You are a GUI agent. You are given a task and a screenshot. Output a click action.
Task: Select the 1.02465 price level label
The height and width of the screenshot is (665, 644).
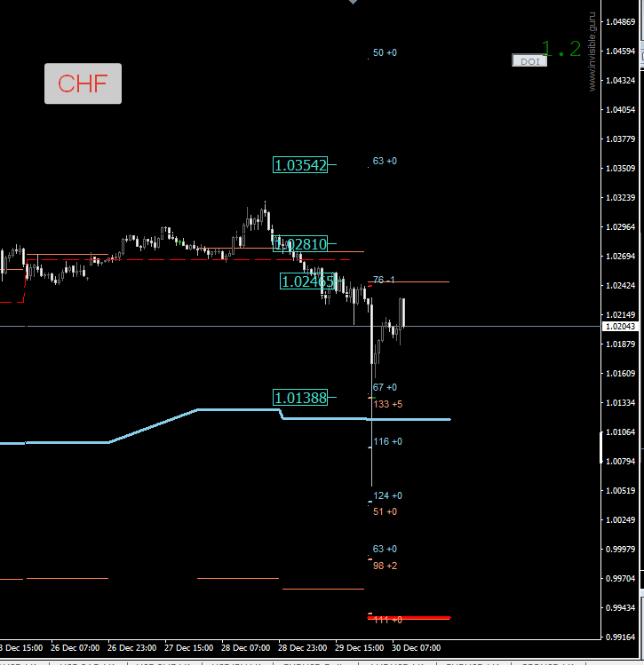click(x=307, y=281)
